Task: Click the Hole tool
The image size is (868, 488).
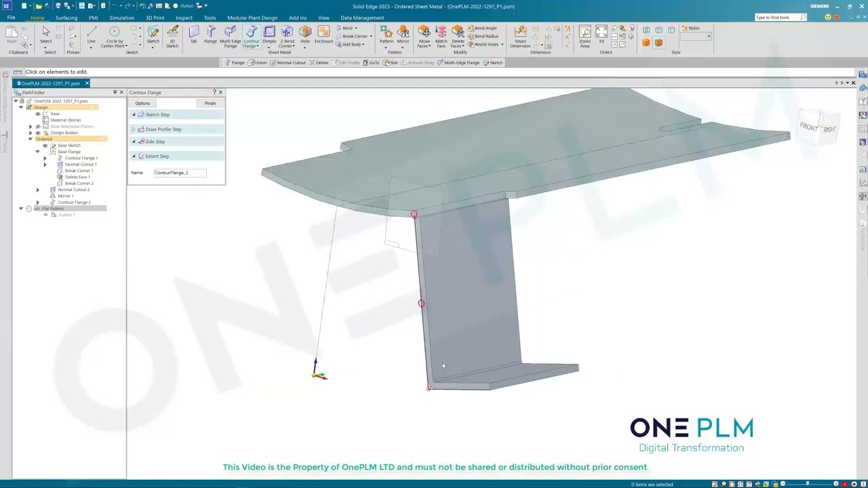Action: pos(305,35)
